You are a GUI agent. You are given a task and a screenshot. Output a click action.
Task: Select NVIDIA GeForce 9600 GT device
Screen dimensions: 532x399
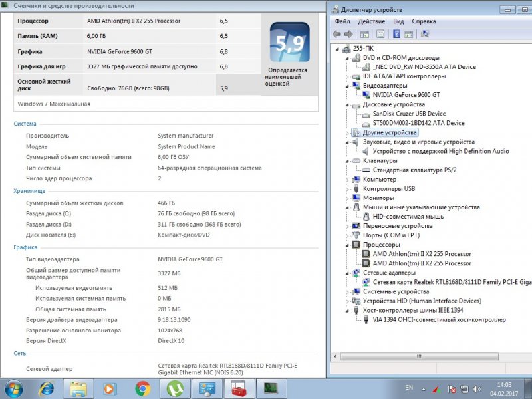tap(406, 95)
